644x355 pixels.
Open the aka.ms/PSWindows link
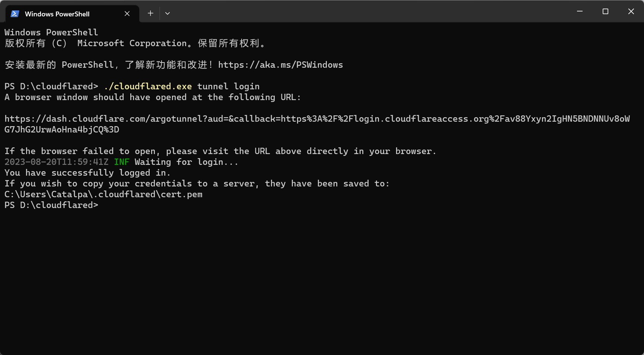[280, 65]
